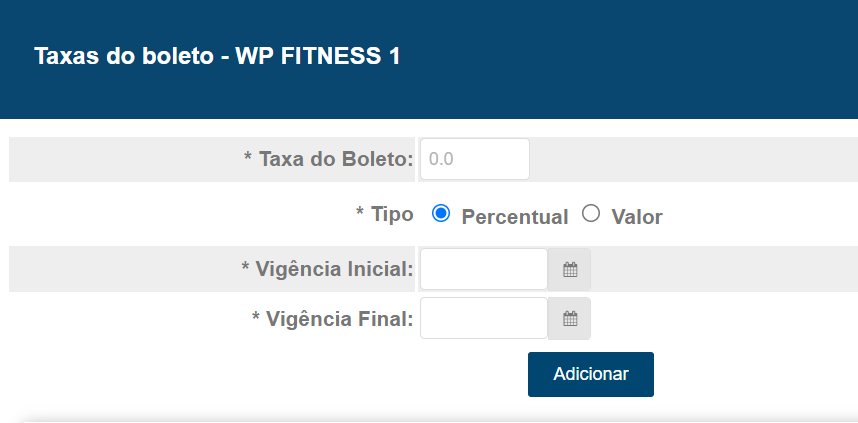Click the asterisk before Taxa do Boleto
The height and width of the screenshot is (423, 858).
click(248, 158)
